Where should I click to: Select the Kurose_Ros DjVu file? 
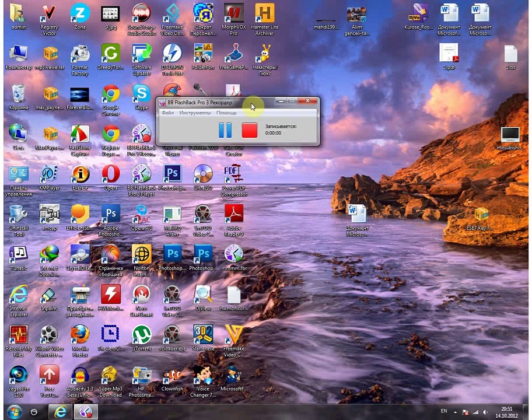coord(418,17)
